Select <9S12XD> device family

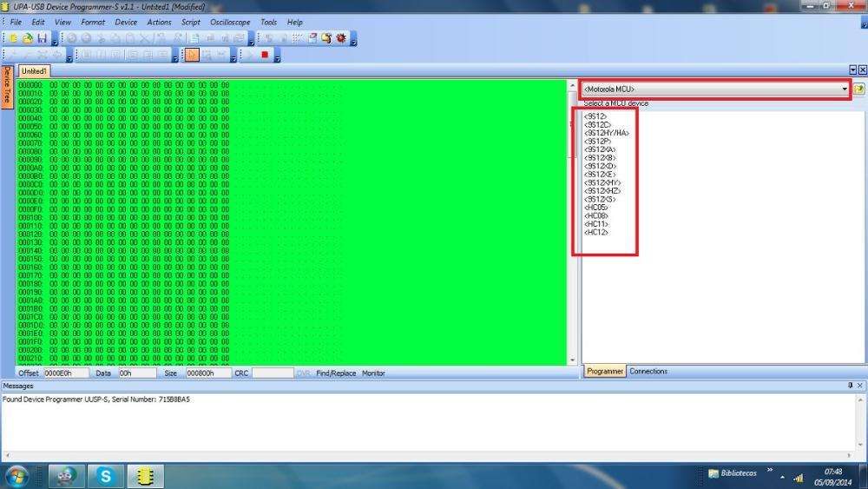(x=600, y=166)
